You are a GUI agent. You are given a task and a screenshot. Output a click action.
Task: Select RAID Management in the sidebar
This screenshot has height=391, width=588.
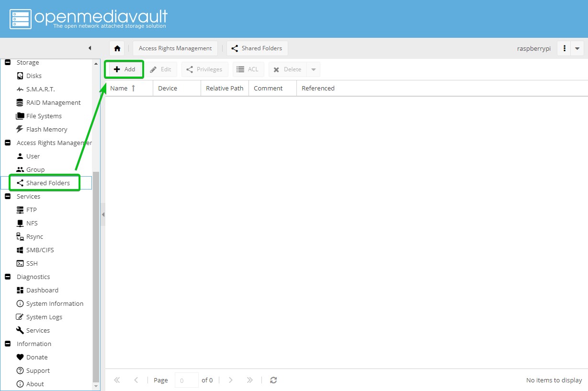pyautogui.click(x=53, y=102)
